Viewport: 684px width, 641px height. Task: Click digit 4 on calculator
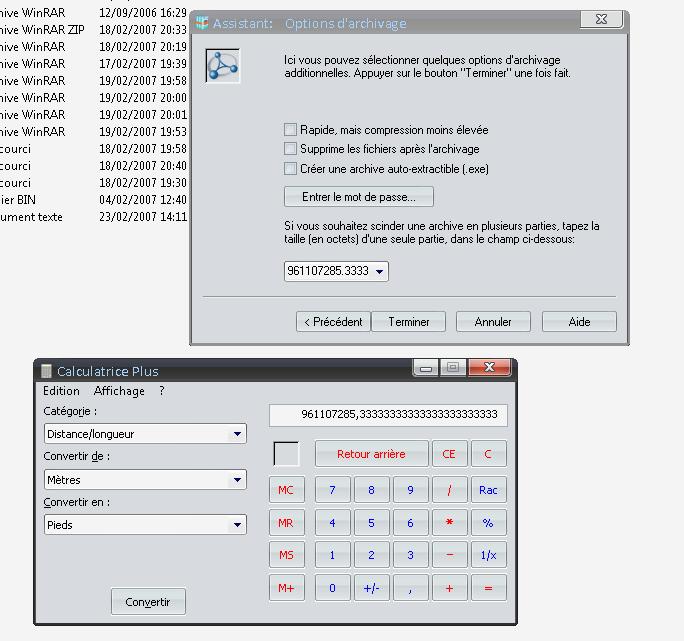(x=332, y=523)
